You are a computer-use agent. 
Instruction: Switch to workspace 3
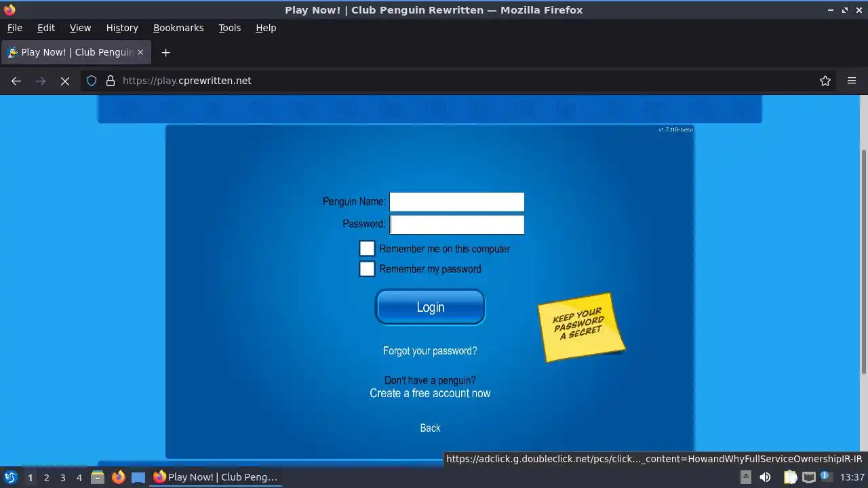point(62,477)
